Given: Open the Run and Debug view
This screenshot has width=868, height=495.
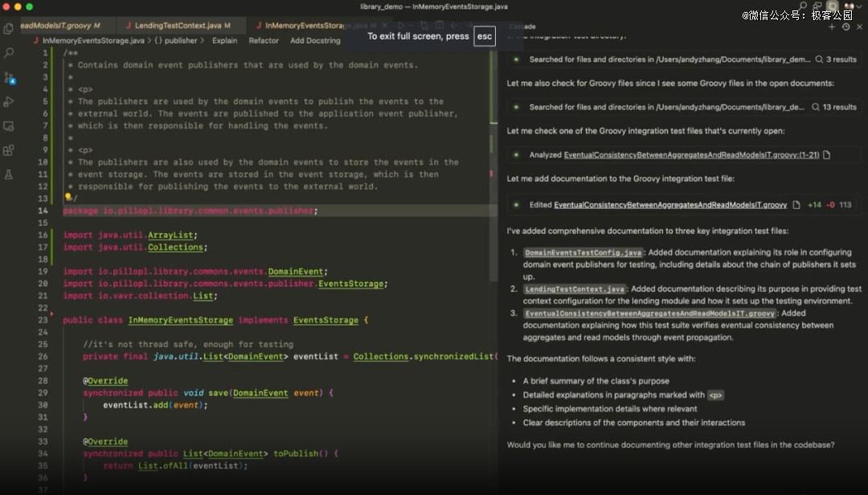Looking at the screenshot, I should tap(8, 102).
